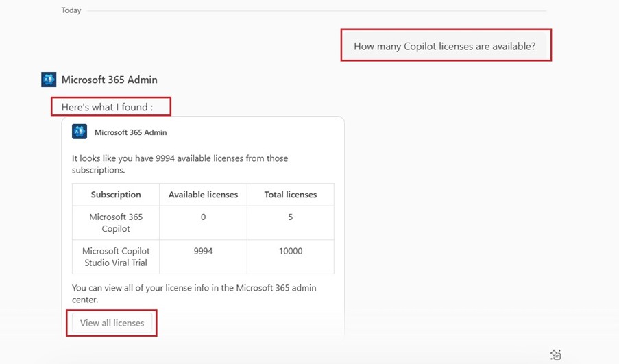Click the text mentioning Microsoft 365 admin center
Screen dimensions: 619x364
pos(194,293)
